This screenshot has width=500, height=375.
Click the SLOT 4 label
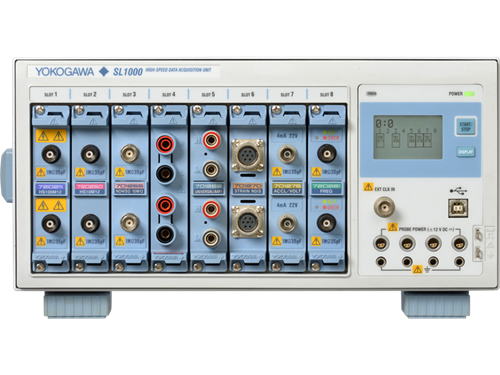point(169,95)
